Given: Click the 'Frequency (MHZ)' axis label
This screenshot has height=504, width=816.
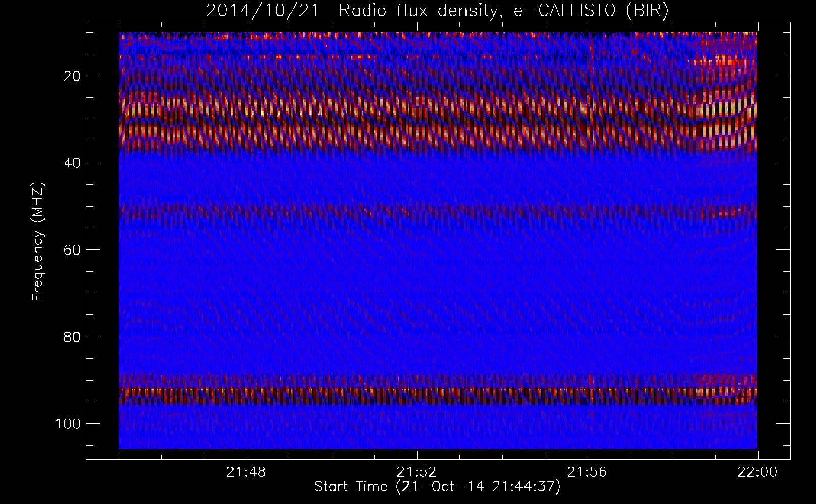Looking at the screenshot, I should 38,242.
